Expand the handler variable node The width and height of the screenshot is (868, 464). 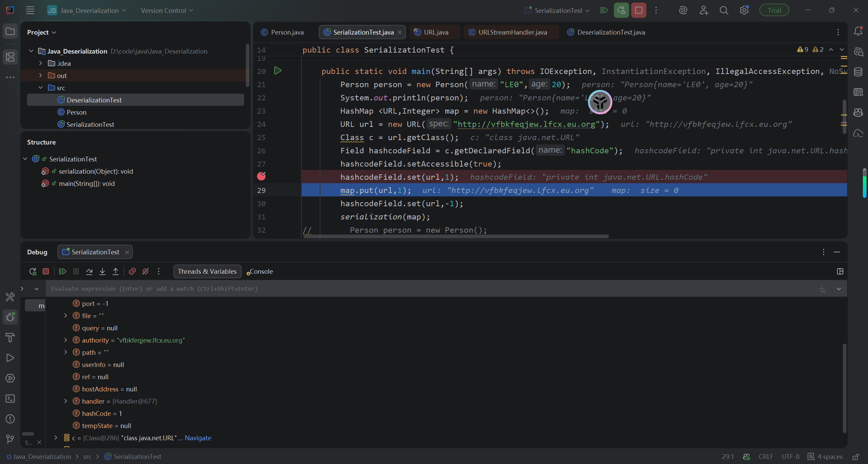pos(66,401)
